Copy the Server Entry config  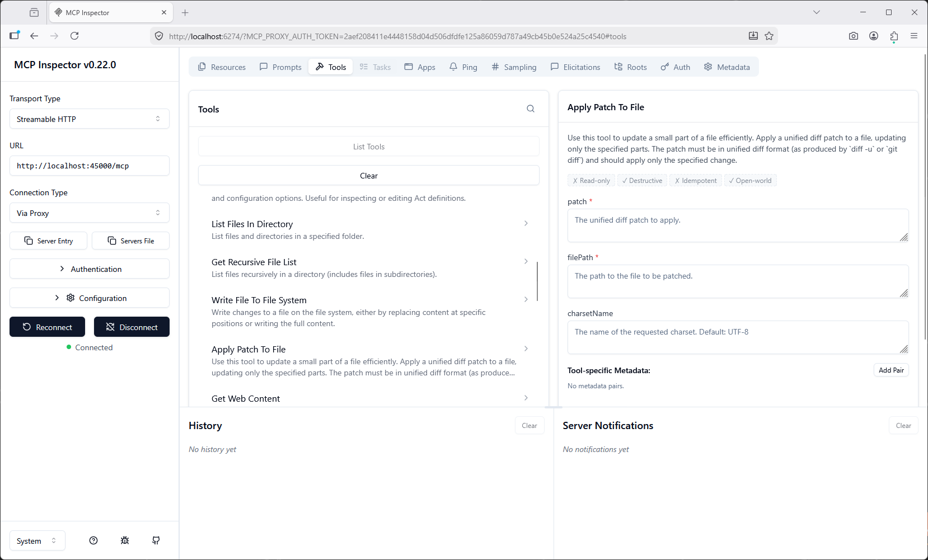coord(49,241)
